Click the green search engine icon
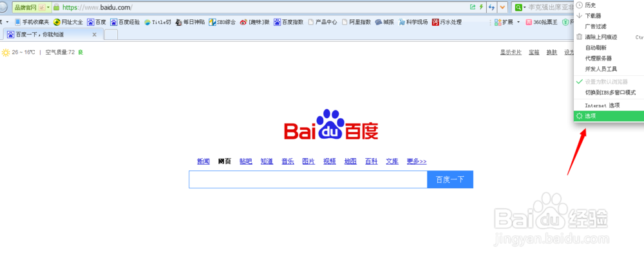The image size is (644, 261). (x=518, y=7)
